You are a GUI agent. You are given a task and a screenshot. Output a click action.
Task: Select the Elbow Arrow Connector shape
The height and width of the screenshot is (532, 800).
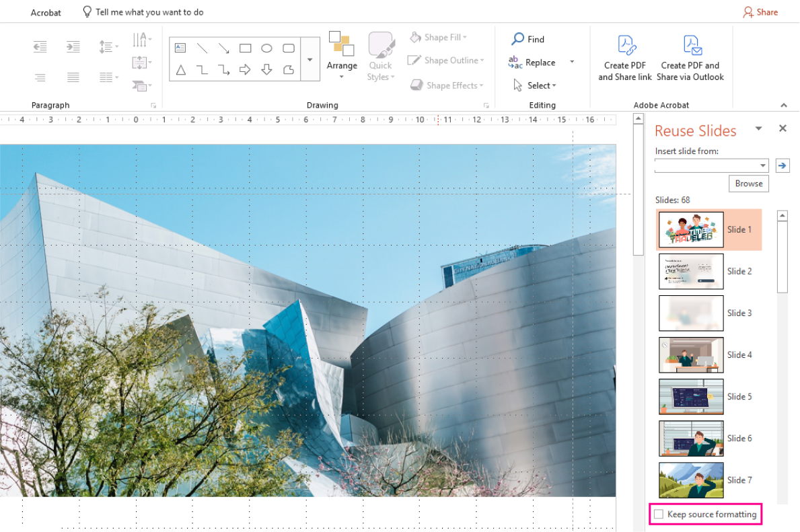click(x=223, y=70)
